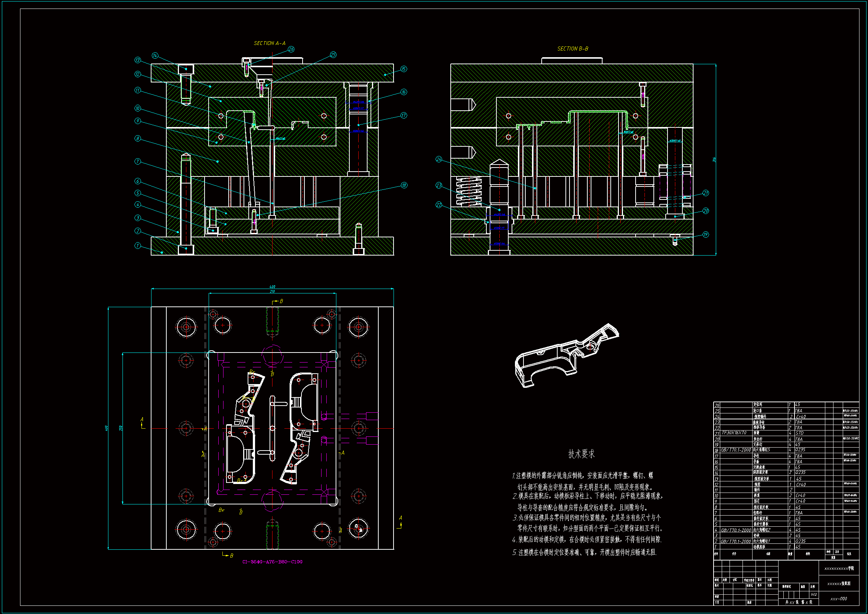The width and height of the screenshot is (868, 614).
Task: Click the SECTION A-A title label
Action: (x=270, y=43)
